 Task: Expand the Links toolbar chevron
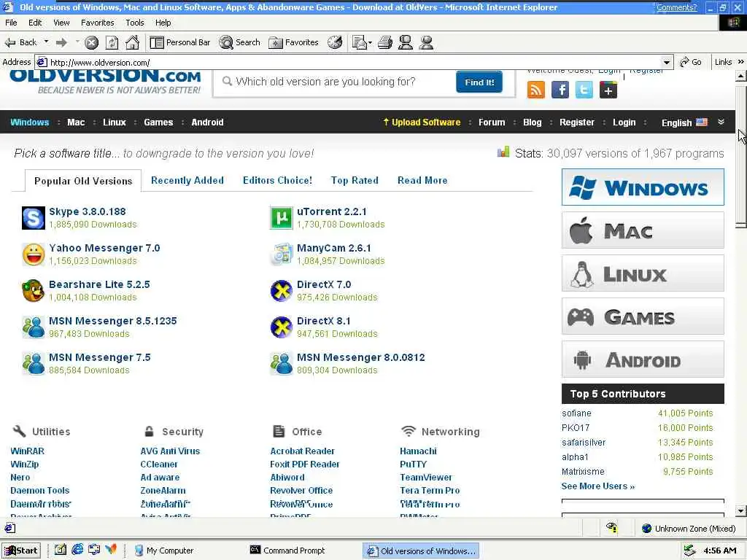tap(741, 62)
